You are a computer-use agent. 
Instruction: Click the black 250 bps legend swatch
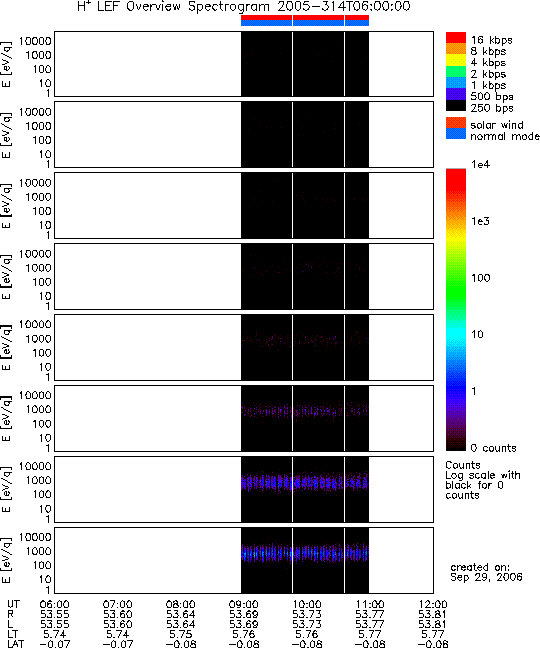(x=456, y=105)
